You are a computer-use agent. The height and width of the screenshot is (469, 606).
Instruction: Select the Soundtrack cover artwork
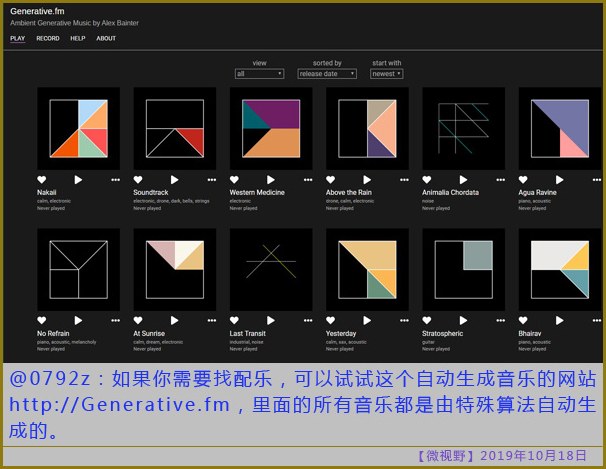pyautogui.click(x=175, y=129)
